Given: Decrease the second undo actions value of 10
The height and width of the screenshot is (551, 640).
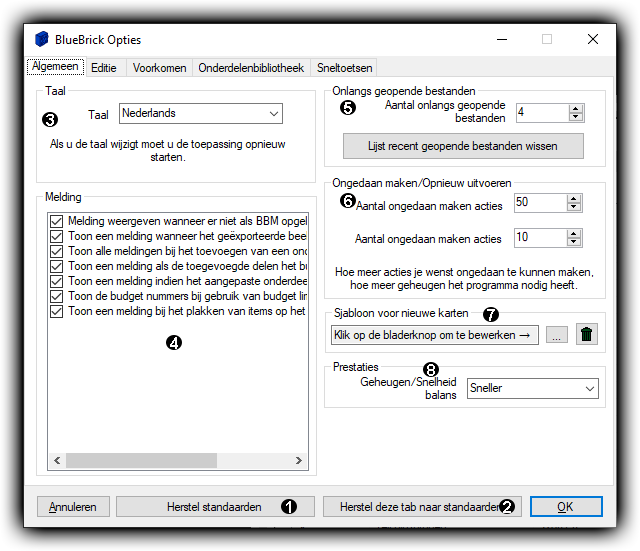Looking at the screenshot, I should pyautogui.click(x=573, y=242).
